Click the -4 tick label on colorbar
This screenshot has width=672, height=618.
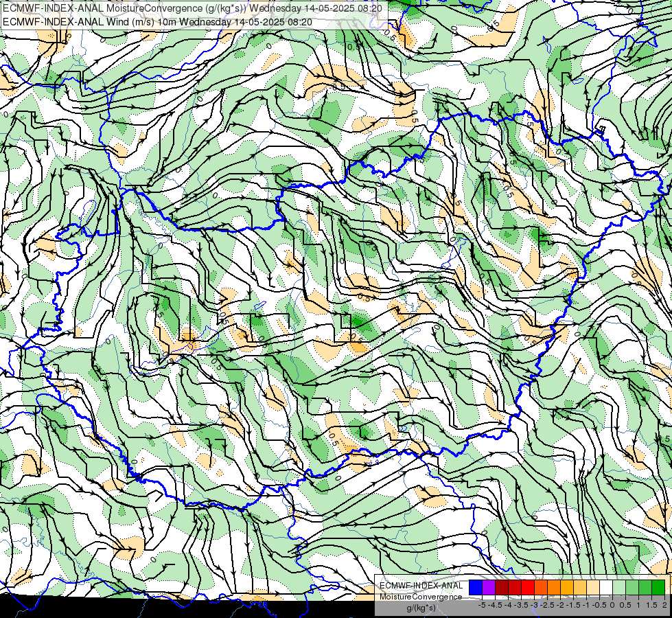508,605
